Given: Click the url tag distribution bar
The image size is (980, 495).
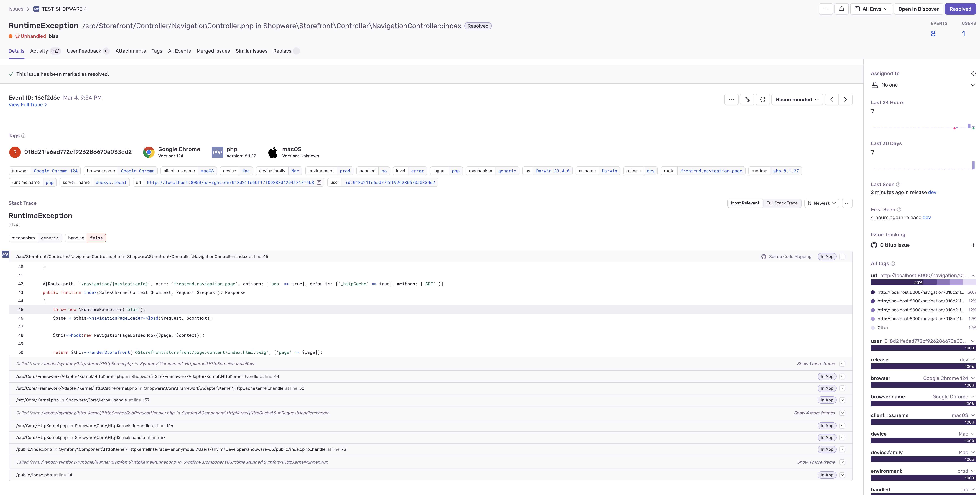Looking at the screenshot, I should tap(923, 282).
